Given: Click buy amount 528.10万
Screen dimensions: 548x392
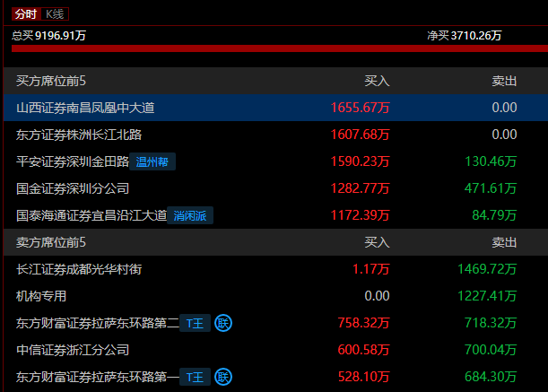Looking at the screenshot, I should point(363,377).
